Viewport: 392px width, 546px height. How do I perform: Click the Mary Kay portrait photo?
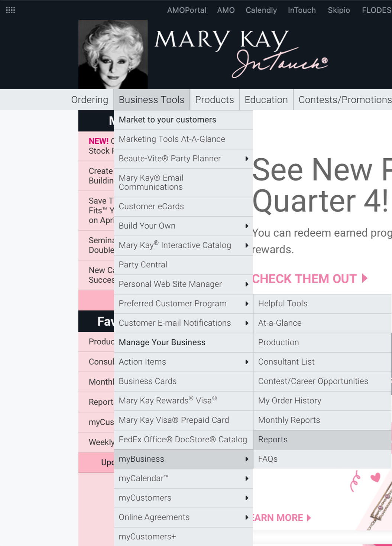coord(113,54)
